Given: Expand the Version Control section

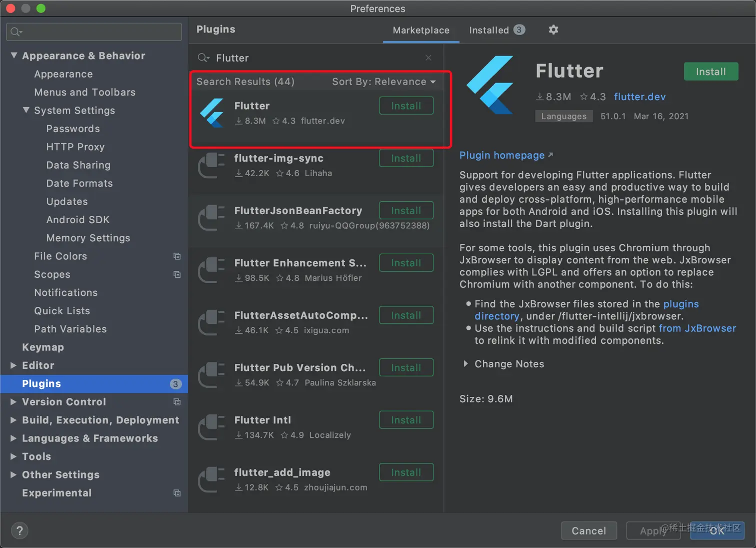Looking at the screenshot, I should (13, 402).
